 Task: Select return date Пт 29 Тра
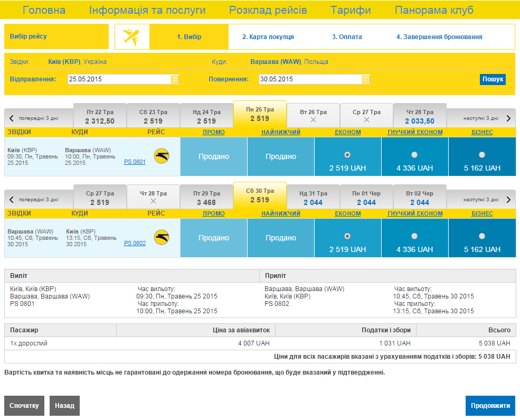coord(206,197)
